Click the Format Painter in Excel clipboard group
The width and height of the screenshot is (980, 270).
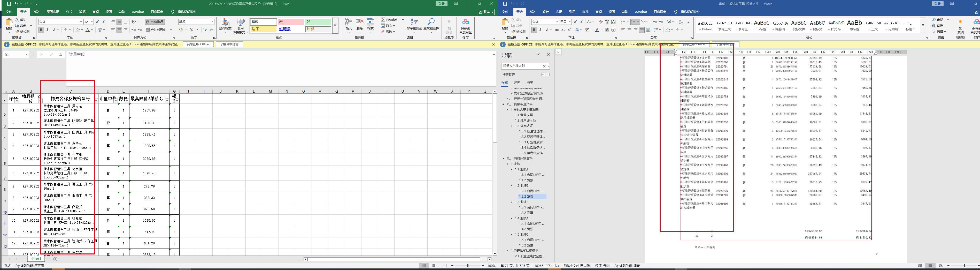(x=23, y=32)
